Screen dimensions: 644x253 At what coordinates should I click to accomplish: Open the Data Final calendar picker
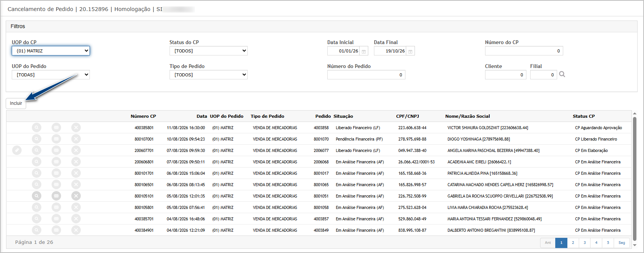(410, 51)
